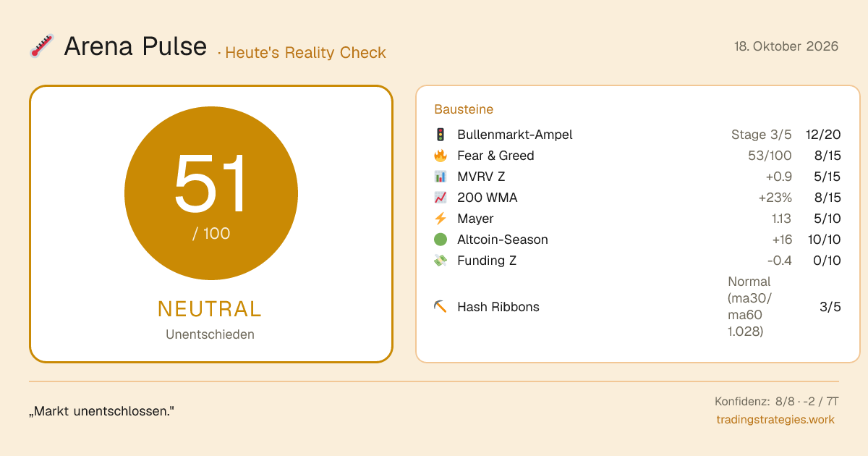
Task: Click the orange score circle showing 51
Action: pos(211,193)
